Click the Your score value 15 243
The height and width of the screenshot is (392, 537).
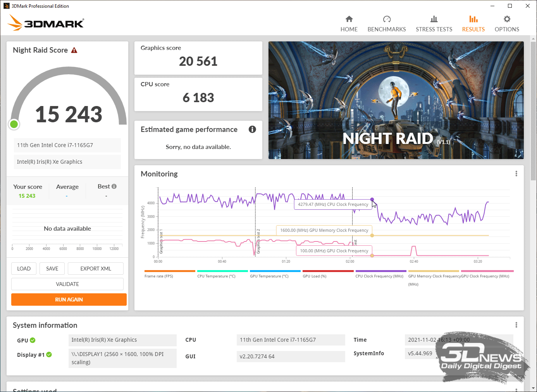pyautogui.click(x=27, y=196)
